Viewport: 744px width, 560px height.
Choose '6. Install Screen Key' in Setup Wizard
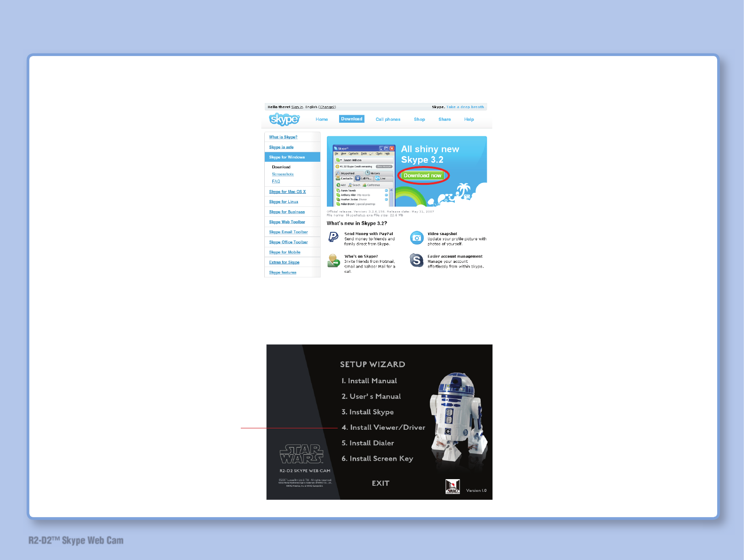[x=377, y=458]
